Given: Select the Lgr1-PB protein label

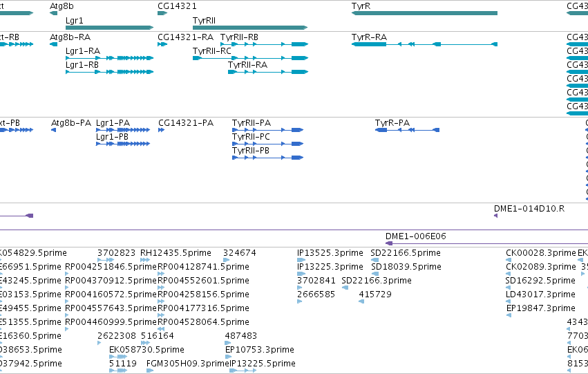Looking at the screenshot, I should click(x=112, y=137).
